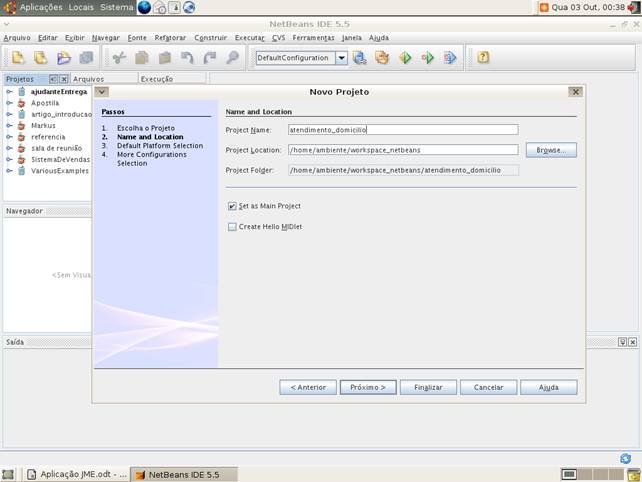Click the Open Project toolbar icon
This screenshot has height=482, width=642.
pyautogui.click(x=64, y=58)
